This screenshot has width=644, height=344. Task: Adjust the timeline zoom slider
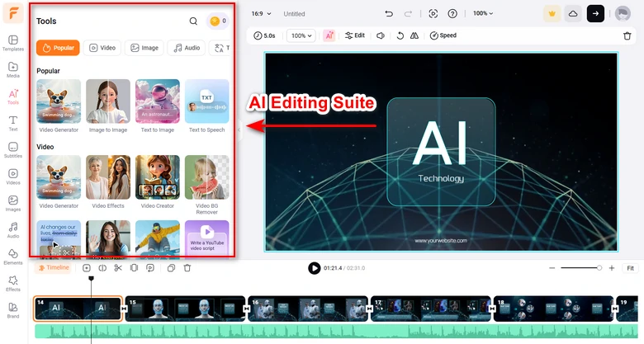point(581,268)
